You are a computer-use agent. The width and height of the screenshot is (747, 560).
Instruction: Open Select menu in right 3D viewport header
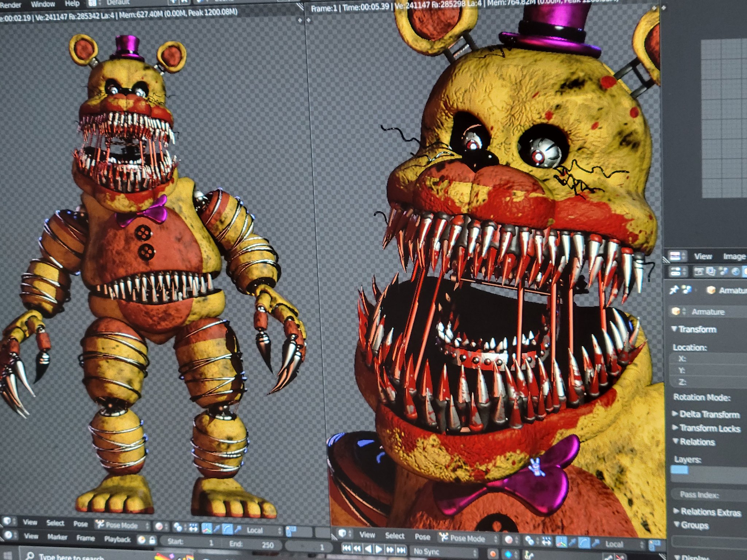[x=395, y=536]
